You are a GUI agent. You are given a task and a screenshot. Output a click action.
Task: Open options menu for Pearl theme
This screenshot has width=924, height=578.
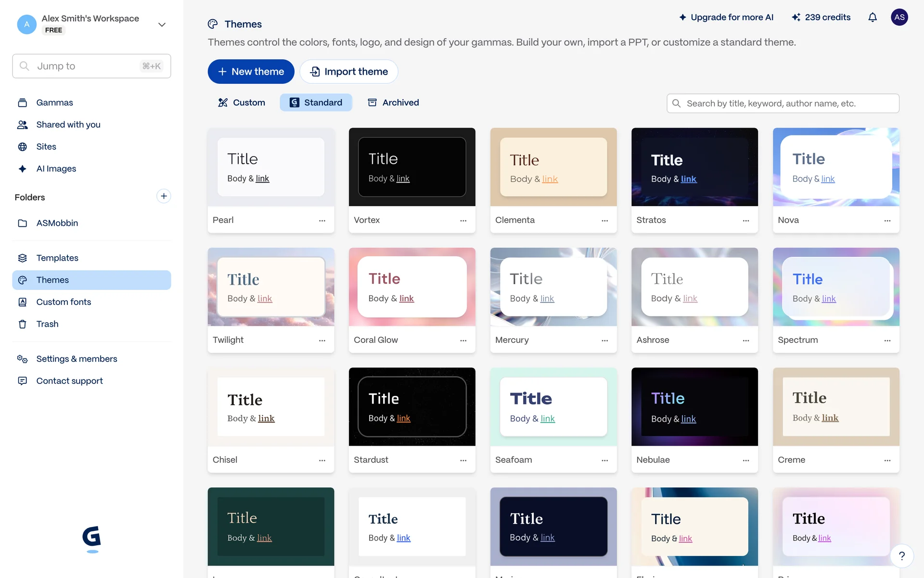click(322, 221)
